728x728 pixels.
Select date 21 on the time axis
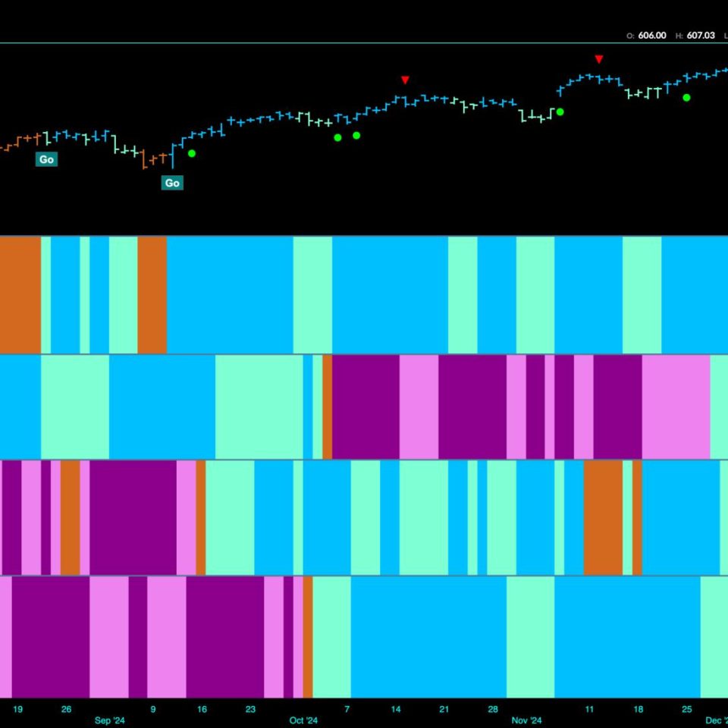[x=444, y=709]
